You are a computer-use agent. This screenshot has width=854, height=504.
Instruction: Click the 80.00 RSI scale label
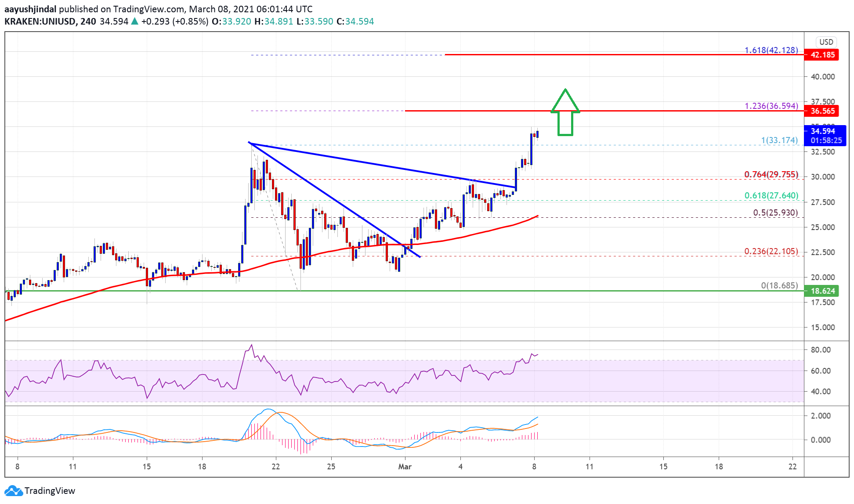pos(820,349)
